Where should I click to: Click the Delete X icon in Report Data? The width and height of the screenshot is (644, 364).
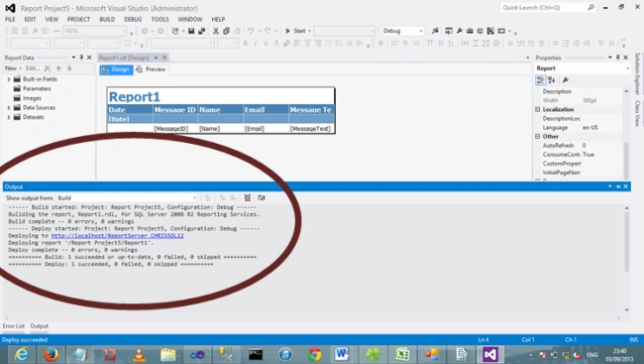click(48, 68)
